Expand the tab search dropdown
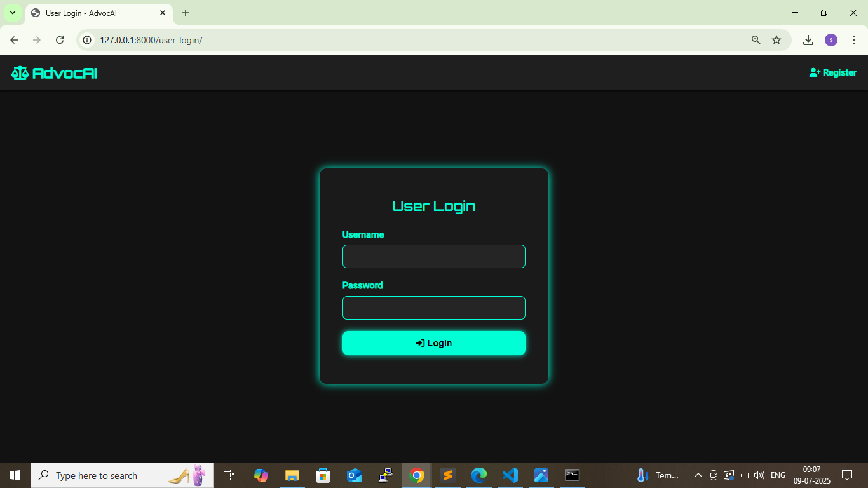This screenshot has width=868, height=488. [x=12, y=13]
